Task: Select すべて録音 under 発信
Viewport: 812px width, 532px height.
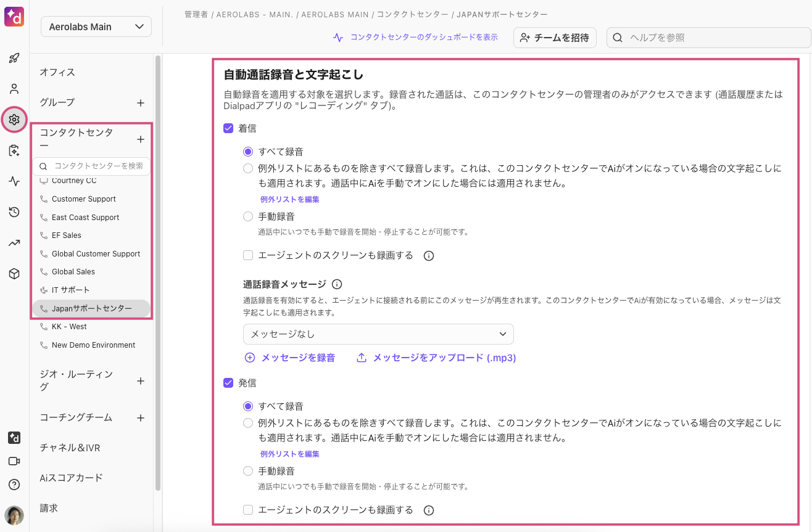Action: point(248,406)
